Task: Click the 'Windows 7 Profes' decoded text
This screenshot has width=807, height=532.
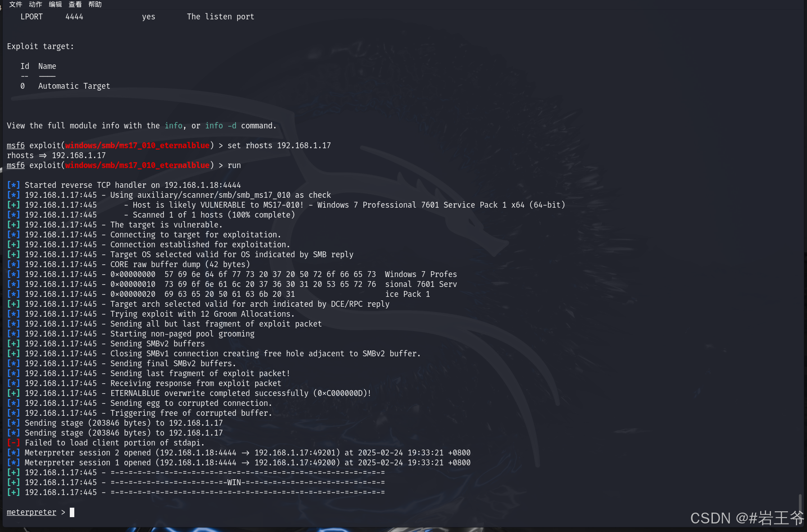Action: (x=421, y=274)
